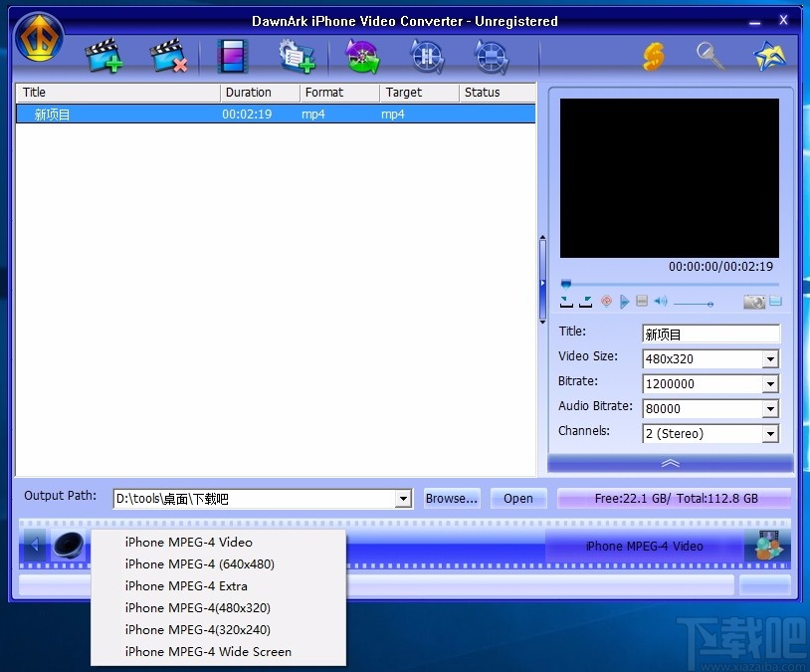Click the dollar sign purchase icon
The width and height of the screenshot is (810, 672).
pos(653,56)
